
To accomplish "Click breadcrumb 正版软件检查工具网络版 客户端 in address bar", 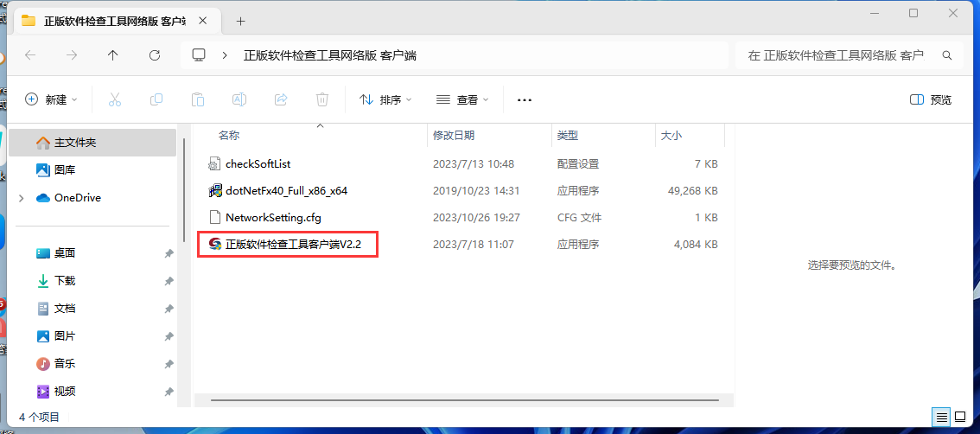I will 330,55.
